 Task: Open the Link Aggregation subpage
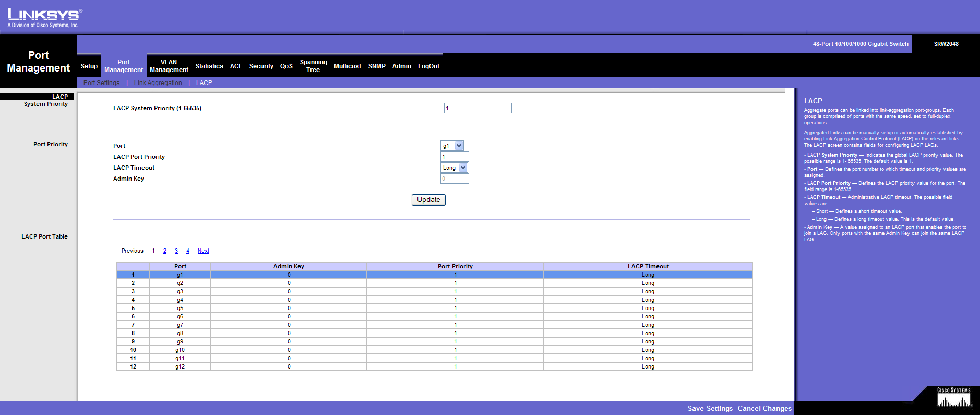(x=158, y=83)
